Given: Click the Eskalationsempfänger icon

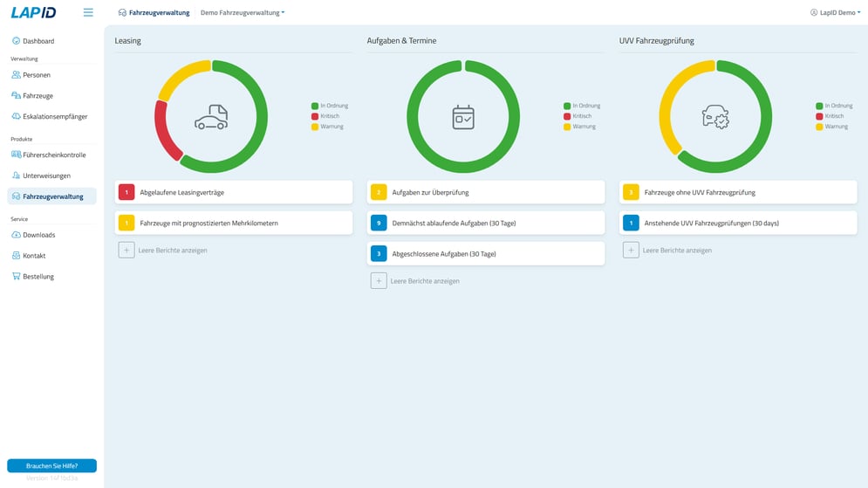Looking at the screenshot, I should click(16, 116).
